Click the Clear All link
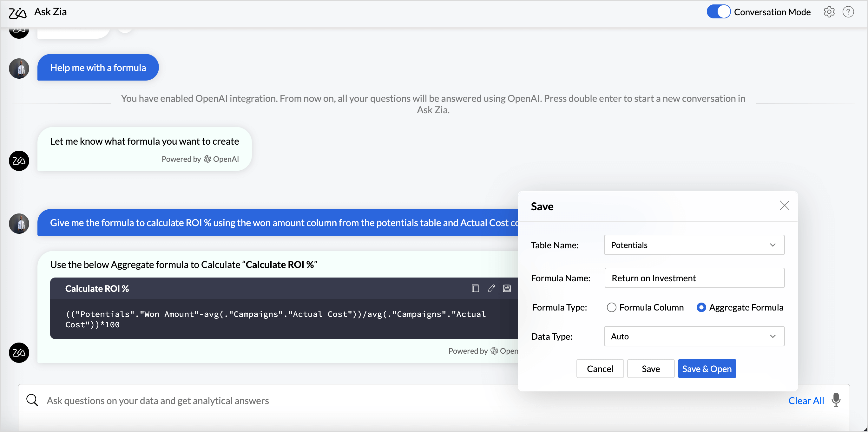 [806, 400]
